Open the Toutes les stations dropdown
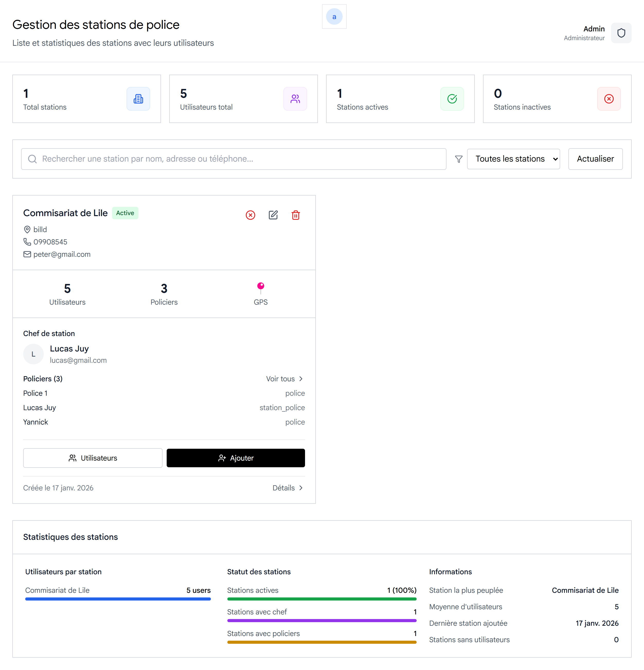Screen dimensions: 644x670 513,159
